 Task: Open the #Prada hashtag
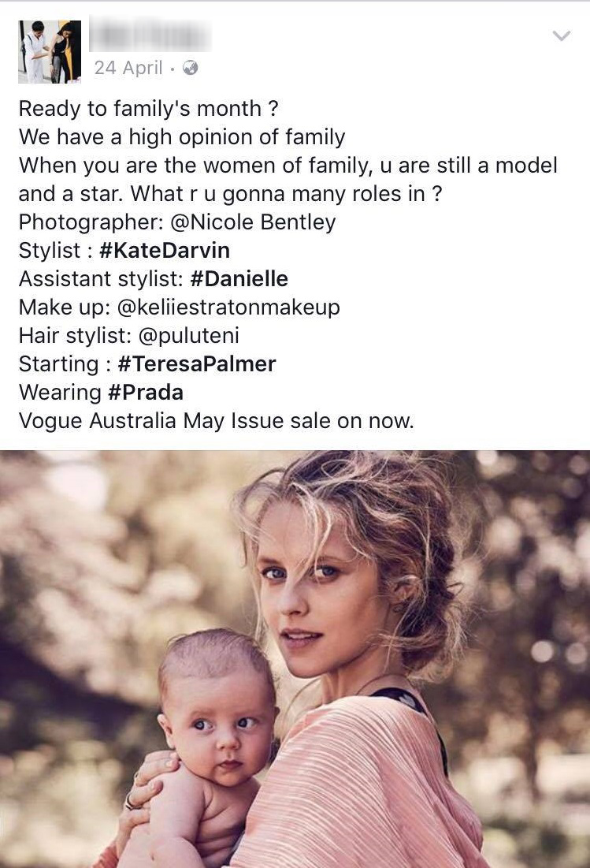click(x=146, y=393)
